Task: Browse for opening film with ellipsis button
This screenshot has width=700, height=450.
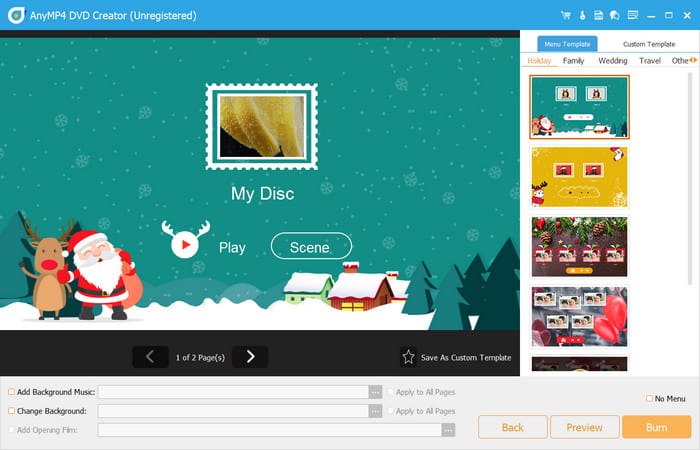Action: tap(448, 430)
